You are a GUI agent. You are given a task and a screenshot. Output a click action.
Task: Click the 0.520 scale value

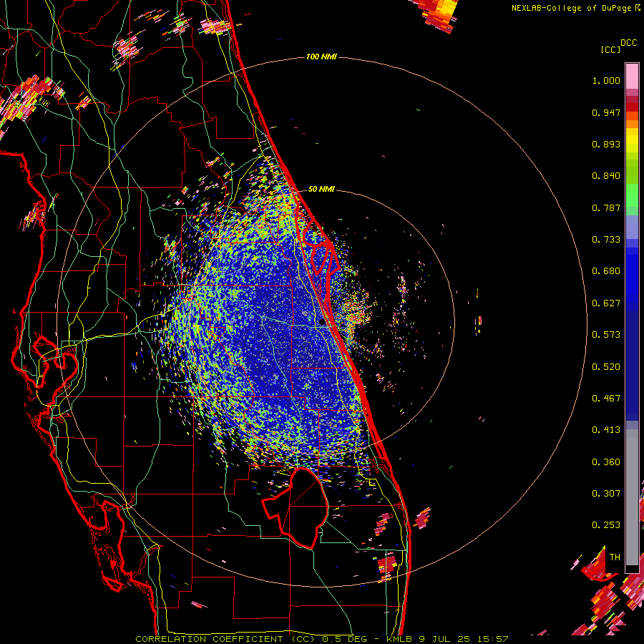click(x=606, y=367)
